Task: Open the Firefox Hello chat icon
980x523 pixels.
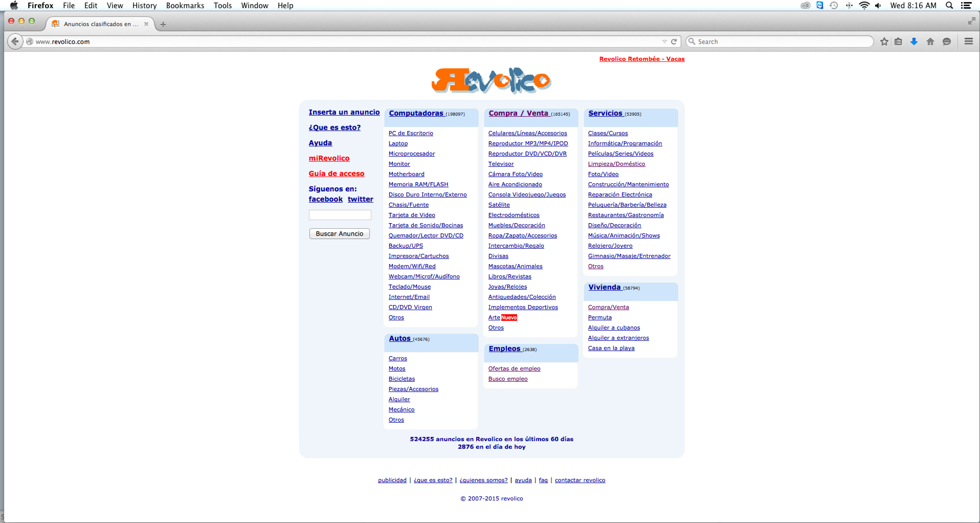Action: click(947, 41)
